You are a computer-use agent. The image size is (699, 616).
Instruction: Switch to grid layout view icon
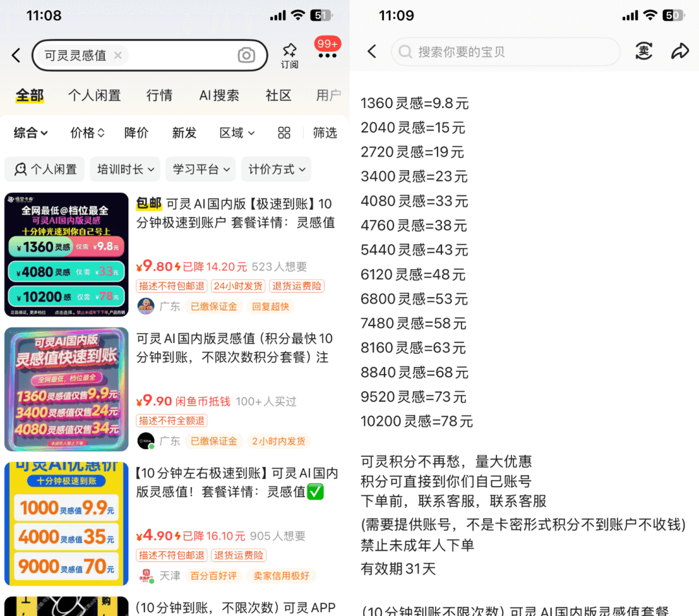point(284,133)
